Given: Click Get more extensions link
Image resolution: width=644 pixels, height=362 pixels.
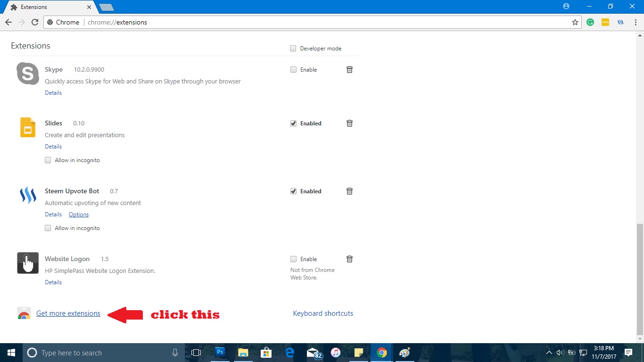Looking at the screenshot, I should coord(68,313).
